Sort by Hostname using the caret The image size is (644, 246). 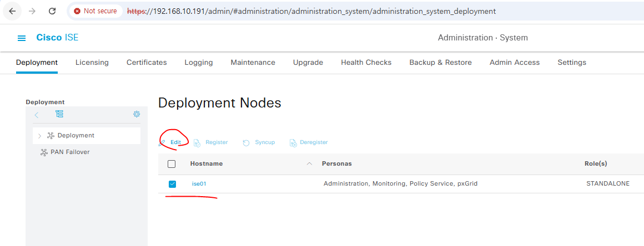click(309, 163)
